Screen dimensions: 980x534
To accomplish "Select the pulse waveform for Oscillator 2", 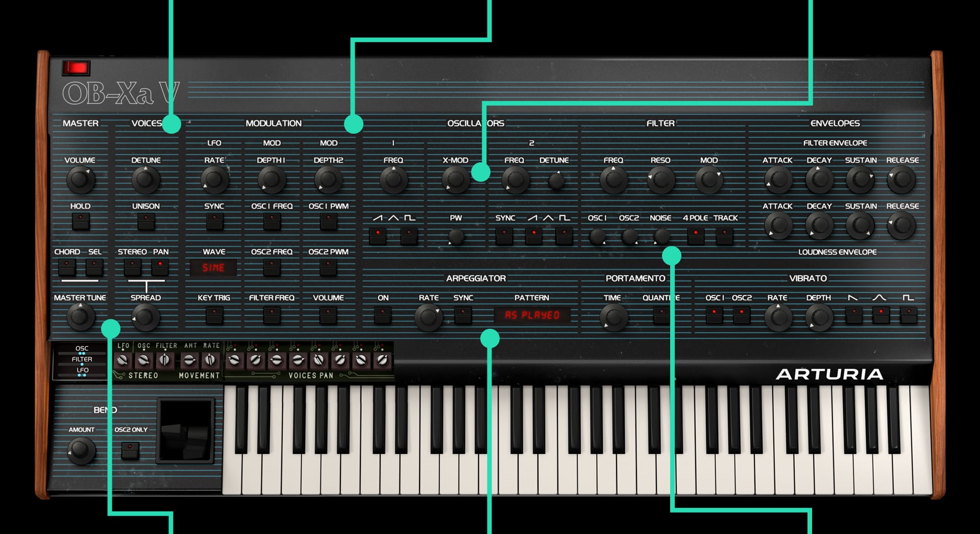I will pos(564,236).
